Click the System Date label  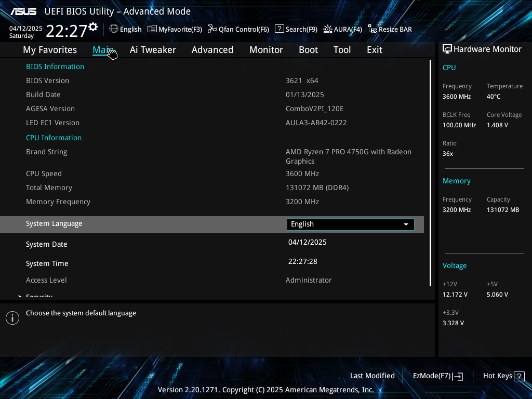(x=46, y=244)
